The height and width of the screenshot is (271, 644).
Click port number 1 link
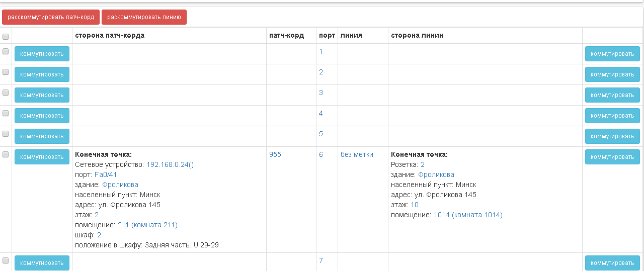coord(321,51)
